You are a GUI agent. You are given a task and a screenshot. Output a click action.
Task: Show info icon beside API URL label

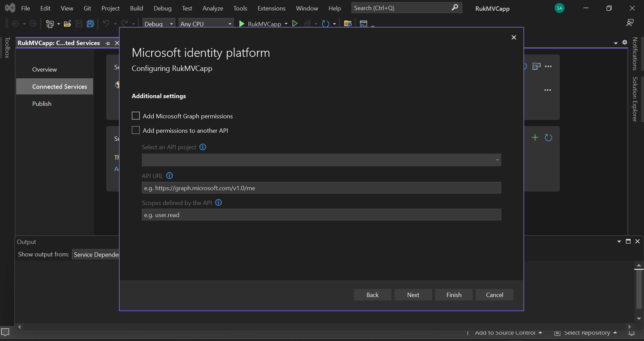point(169,176)
